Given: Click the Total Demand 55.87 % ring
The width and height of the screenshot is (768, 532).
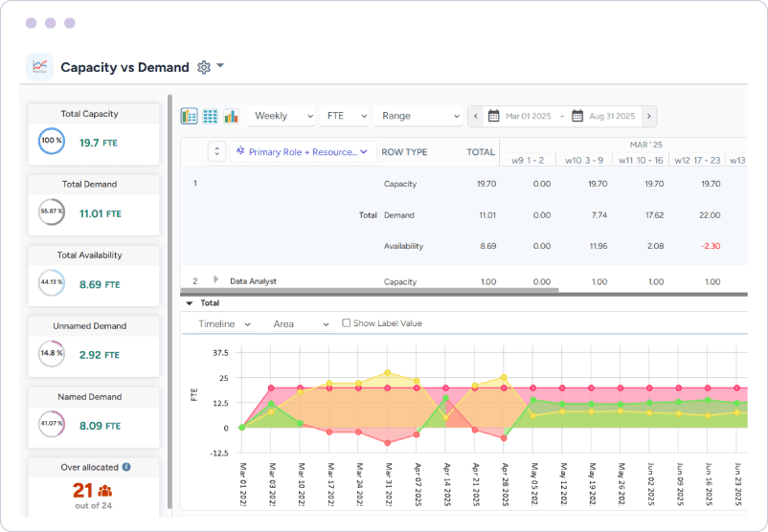Looking at the screenshot, I should click(x=52, y=211).
